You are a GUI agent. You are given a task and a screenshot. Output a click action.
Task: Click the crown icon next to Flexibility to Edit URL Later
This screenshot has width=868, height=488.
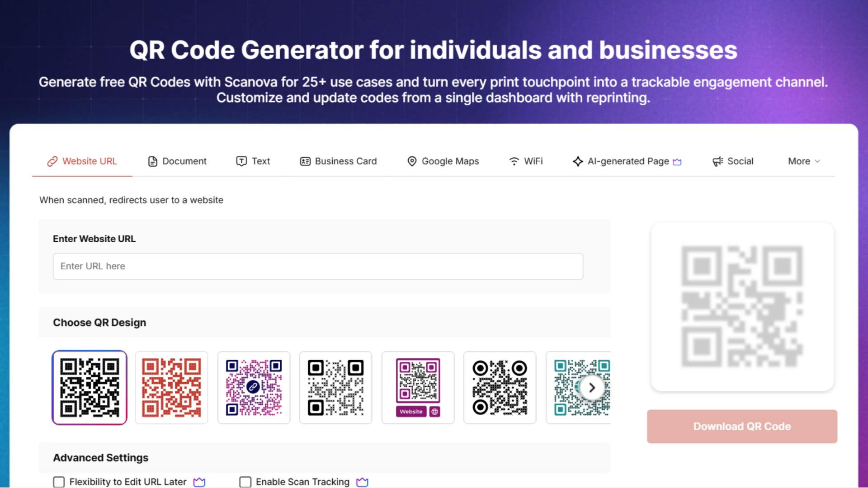(x=199, y=482)
